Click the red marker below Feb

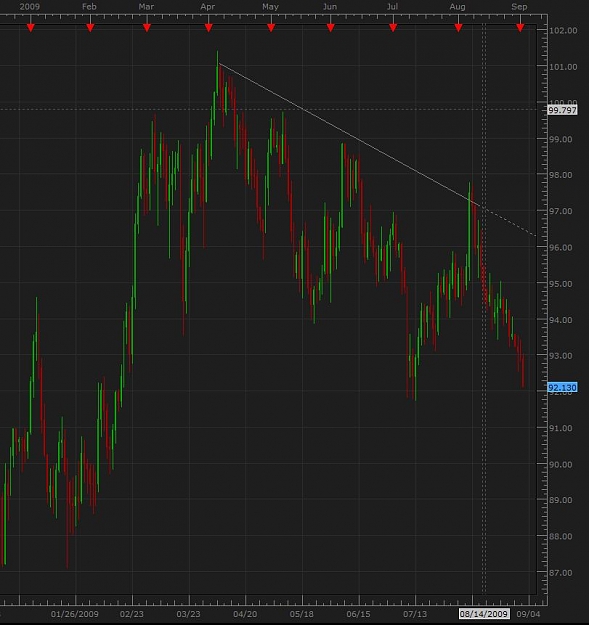click(90, 28)
